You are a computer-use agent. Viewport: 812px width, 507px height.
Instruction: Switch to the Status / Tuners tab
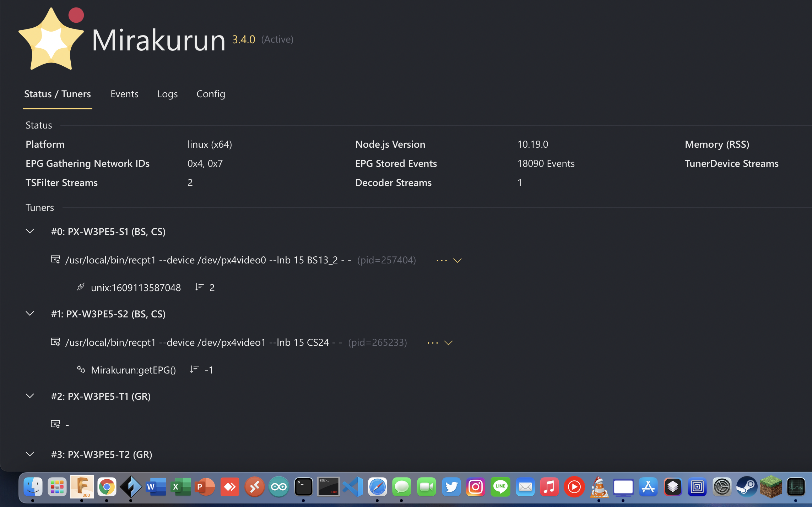click(58, 94)
